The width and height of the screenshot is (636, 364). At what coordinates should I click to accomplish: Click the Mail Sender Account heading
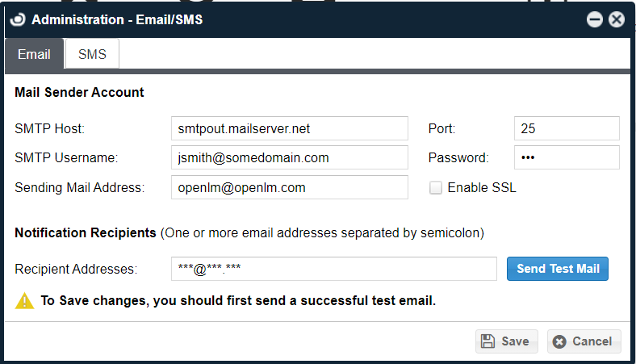click(x=79, y=92)
